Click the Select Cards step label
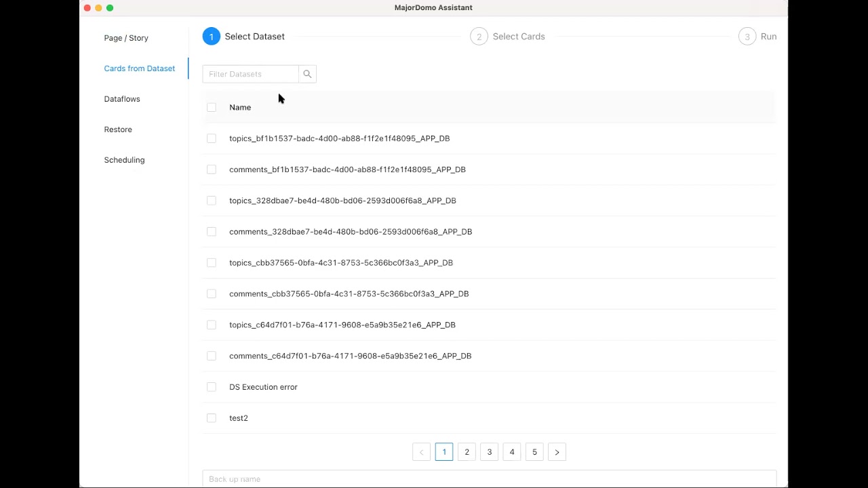868x488 pixels. 519,37
